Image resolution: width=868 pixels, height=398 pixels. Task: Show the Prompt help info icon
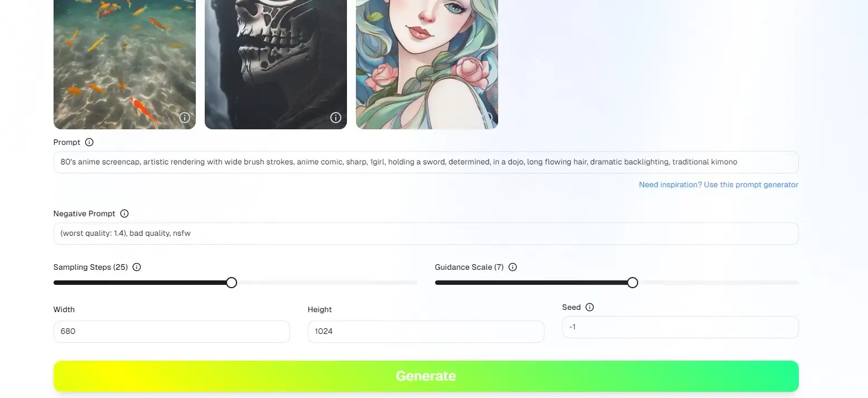pos(89,142)
